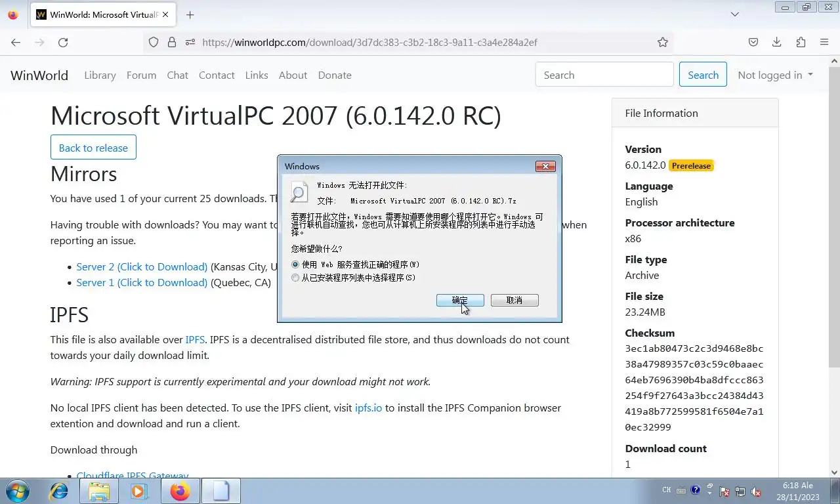Screen dimensions: 840x504
Task: Open the on-screen keyboard tray icon
Action: 681,490
